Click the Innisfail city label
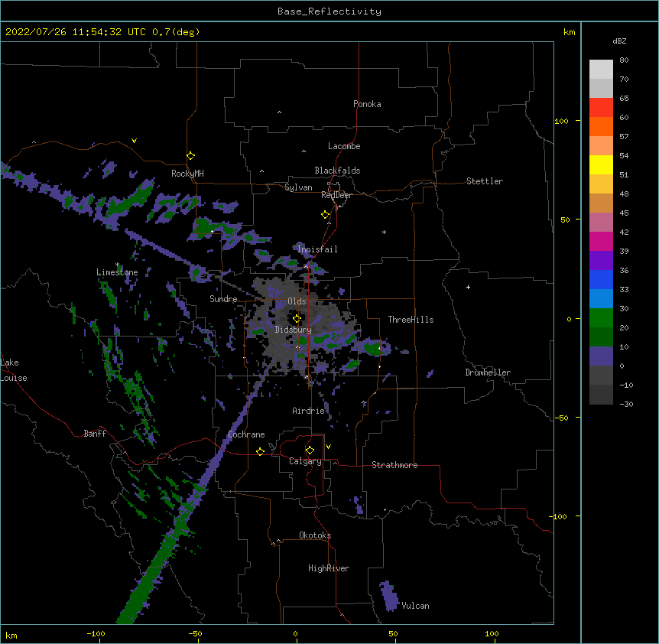659x644 pixels. click(x=317, y=249)
